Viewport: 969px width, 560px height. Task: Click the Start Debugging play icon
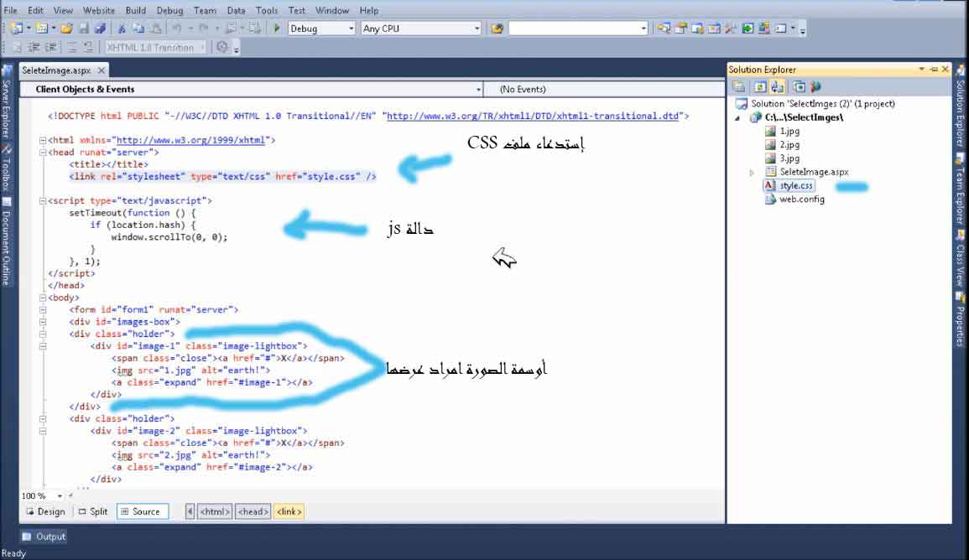pos(278,29)
